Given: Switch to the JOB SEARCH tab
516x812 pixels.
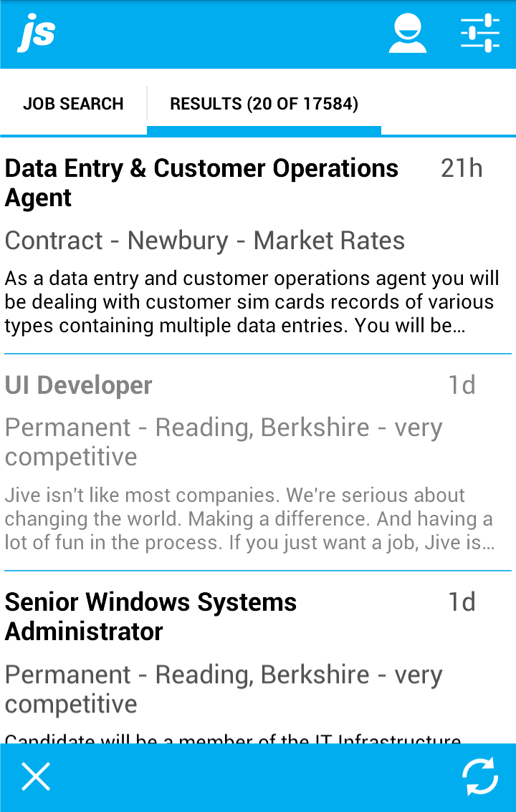Looking at the screenshot, I should (x=73, y=104).
